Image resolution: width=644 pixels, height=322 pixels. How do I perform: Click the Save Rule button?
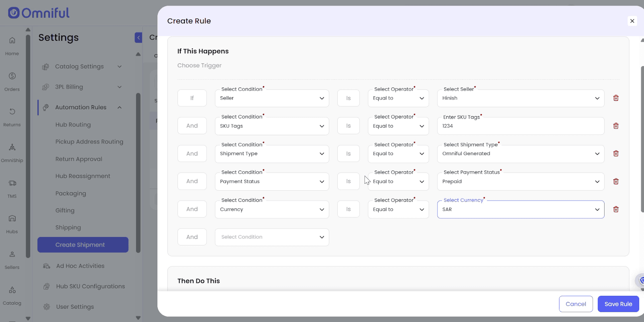(618, 304)
